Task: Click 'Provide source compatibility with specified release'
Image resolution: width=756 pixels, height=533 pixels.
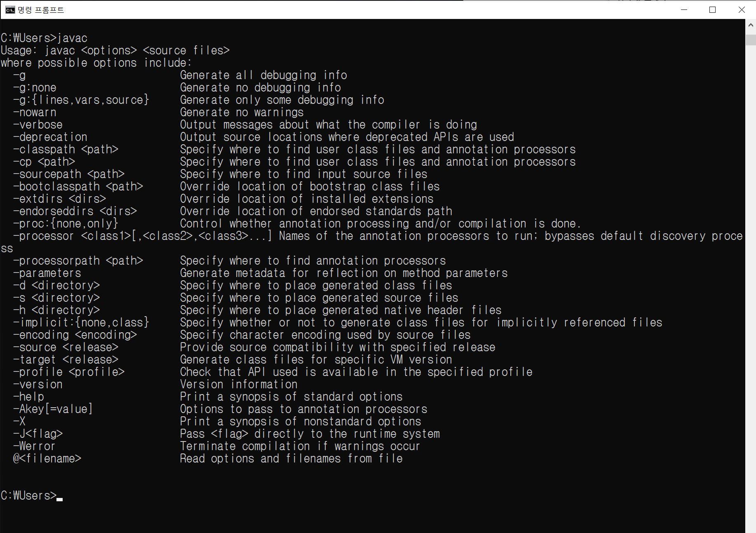Action: (338, 348)
